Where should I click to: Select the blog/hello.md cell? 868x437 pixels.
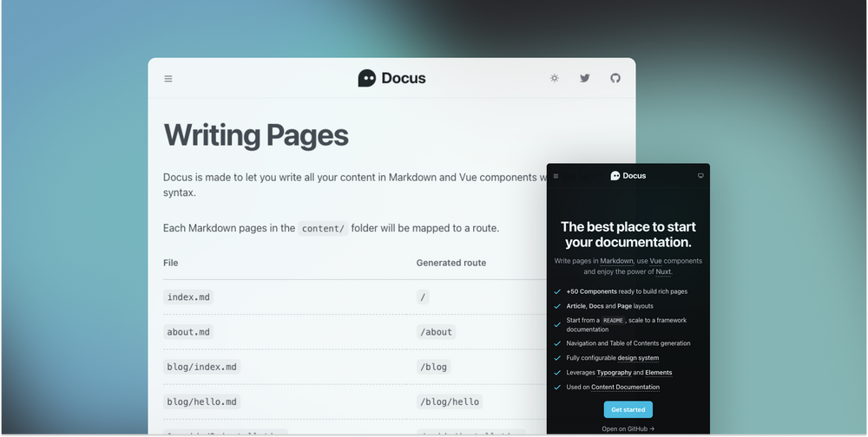point(201,401)
